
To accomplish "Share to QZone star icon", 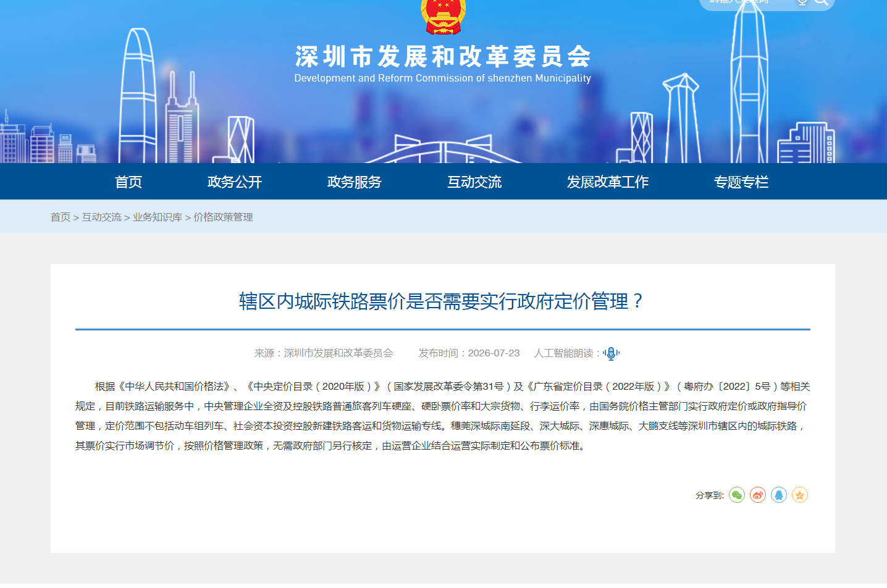I will tap(799, 495).
